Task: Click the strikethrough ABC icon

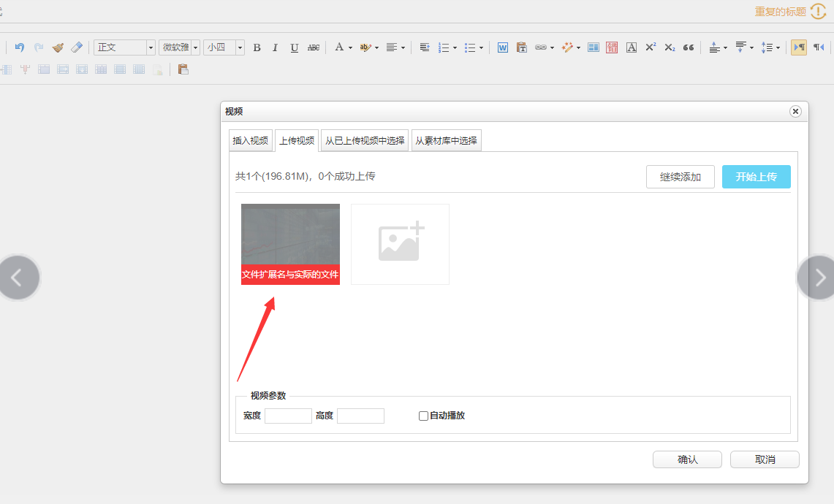Action: pos(314,47)
